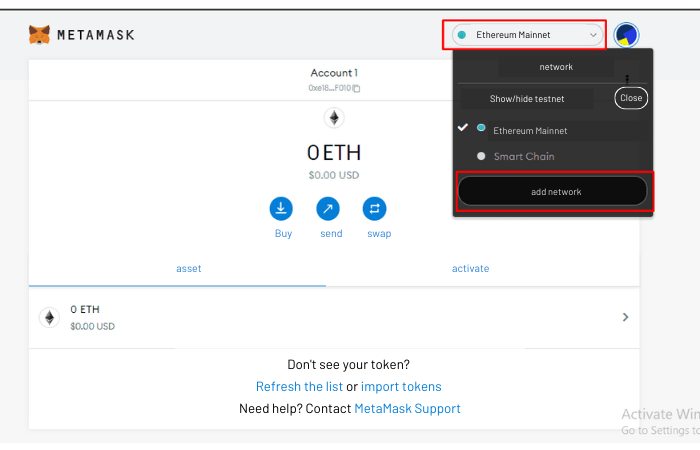
Task: Select Ethereum Mainnet in network list
Action: tap(530, 131)
